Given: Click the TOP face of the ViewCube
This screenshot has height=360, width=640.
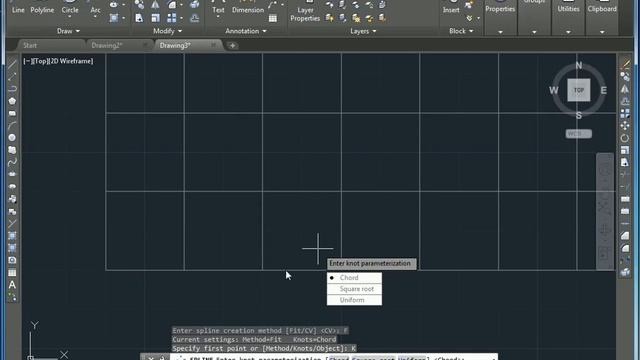Looking at the screenshot, I should [578, 90].
